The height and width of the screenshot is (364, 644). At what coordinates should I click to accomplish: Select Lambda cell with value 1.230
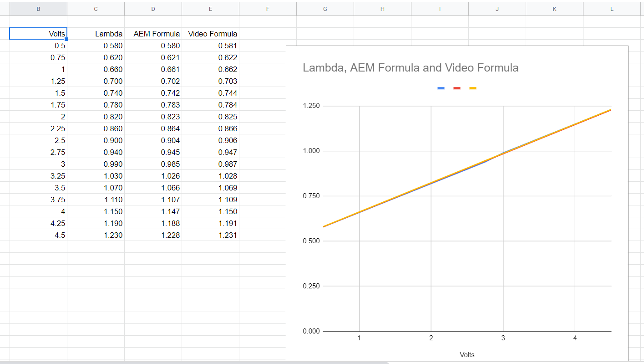(x=96, y=235)
